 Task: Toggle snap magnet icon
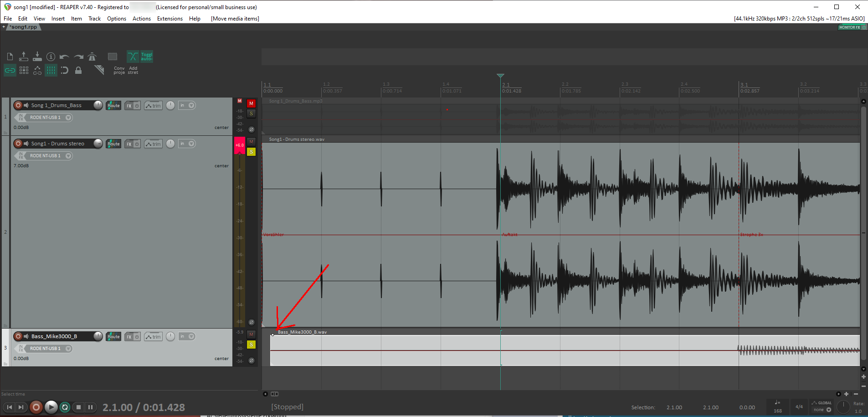click(65, 70)
